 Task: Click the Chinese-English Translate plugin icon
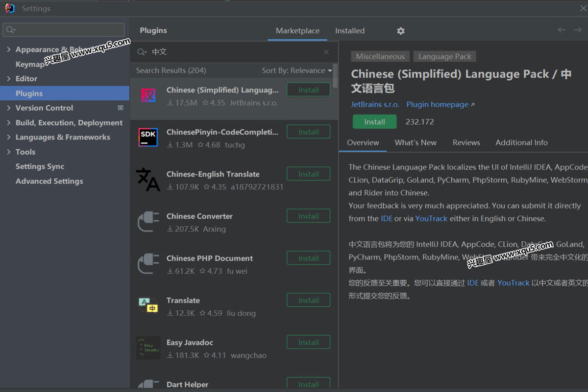148,180
